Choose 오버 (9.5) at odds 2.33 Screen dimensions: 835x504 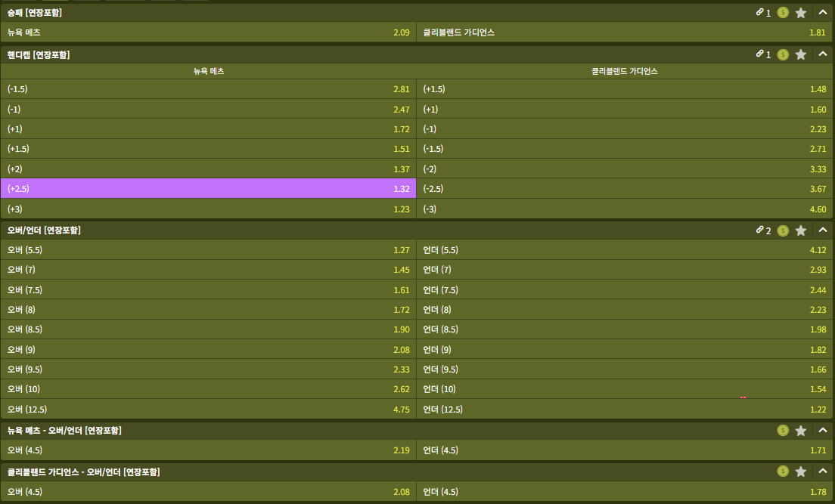coord(208,369)
